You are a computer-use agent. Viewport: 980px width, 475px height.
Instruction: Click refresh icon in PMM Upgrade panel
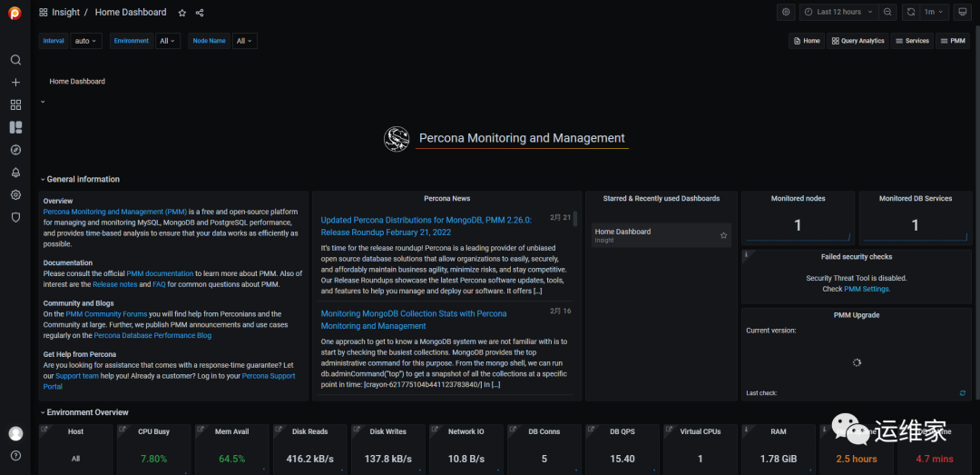pyautogui.click(x=963, y=393)
